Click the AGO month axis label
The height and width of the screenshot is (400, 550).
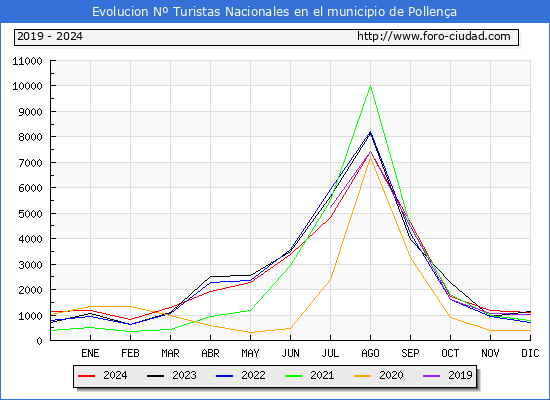point(370,353)
